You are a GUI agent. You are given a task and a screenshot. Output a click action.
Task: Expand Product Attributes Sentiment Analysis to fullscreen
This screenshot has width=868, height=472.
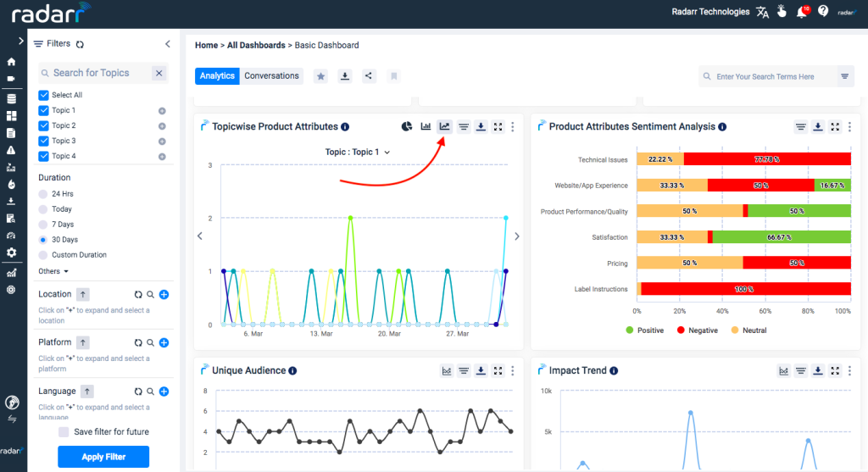(x=835, y=127)
